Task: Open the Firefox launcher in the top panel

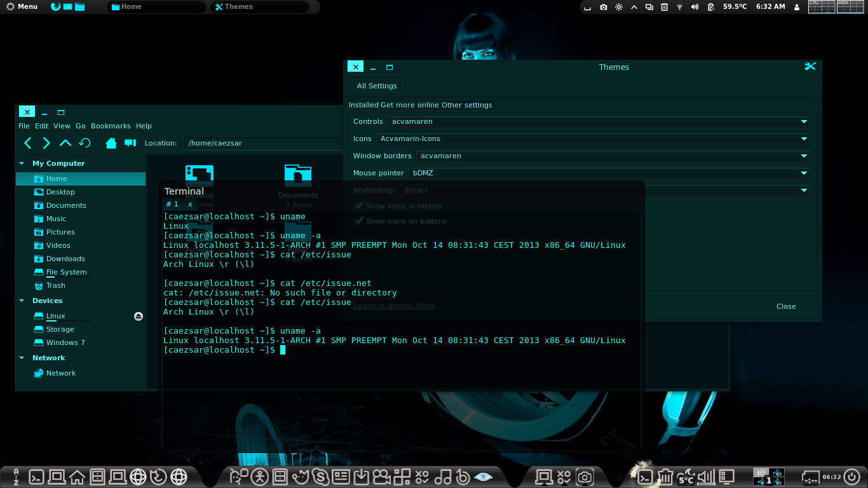Action: (x=55, y=6)
